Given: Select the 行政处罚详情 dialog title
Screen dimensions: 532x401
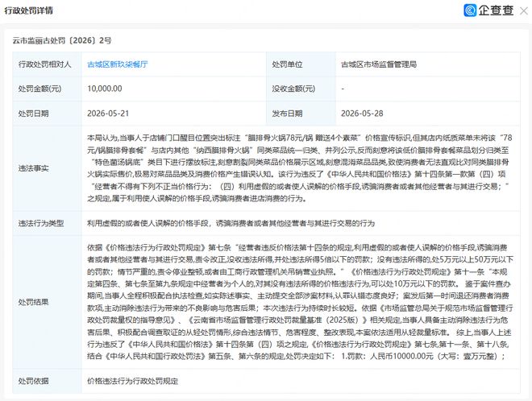Looking at the screenshot, I should (x=28, y=10).
